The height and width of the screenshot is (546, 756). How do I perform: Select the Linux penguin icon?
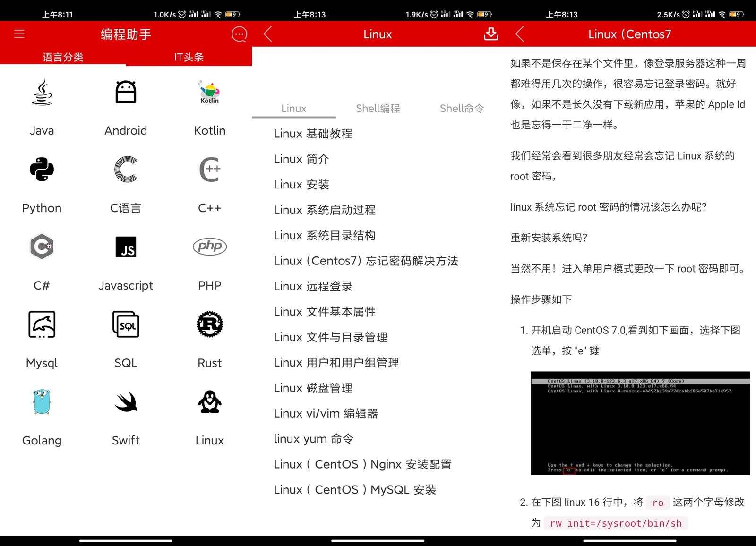(x=209, y=402)
